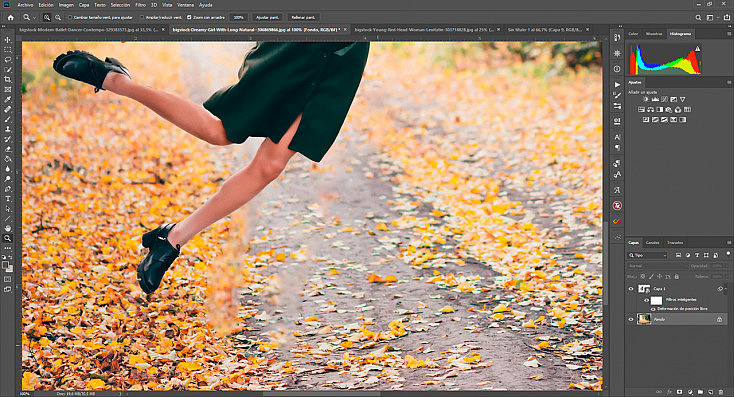Open the layer filter Tipo dropdown
The width and height of the screenshot is (734, 397).
click(x=648, y=255)
